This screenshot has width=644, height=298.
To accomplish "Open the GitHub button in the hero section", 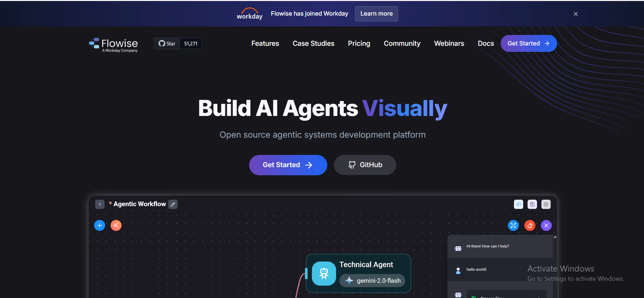I will 365,165.
